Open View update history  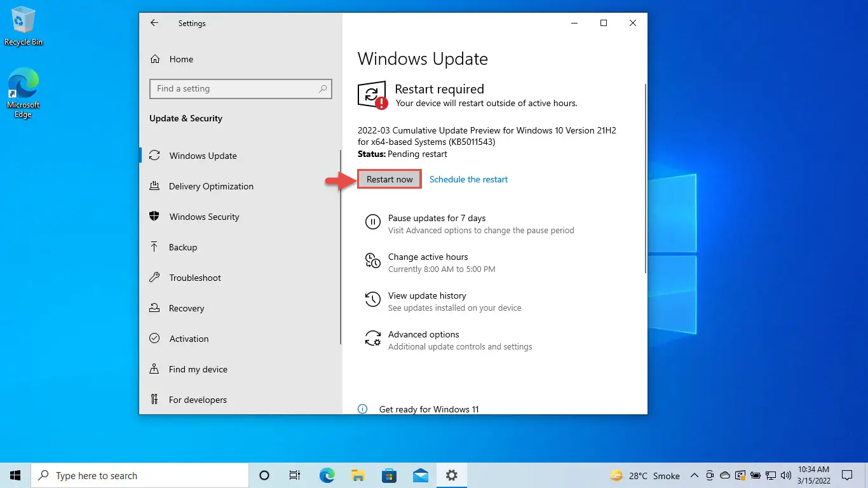pyautogui.click(x=443, y=301)
